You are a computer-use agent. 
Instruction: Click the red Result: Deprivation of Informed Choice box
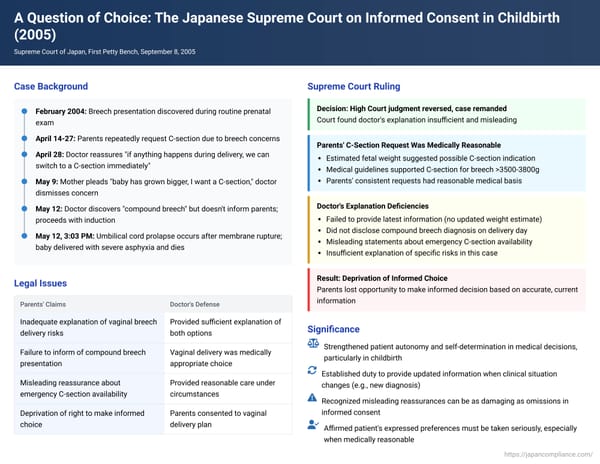[x=446, y=287]
